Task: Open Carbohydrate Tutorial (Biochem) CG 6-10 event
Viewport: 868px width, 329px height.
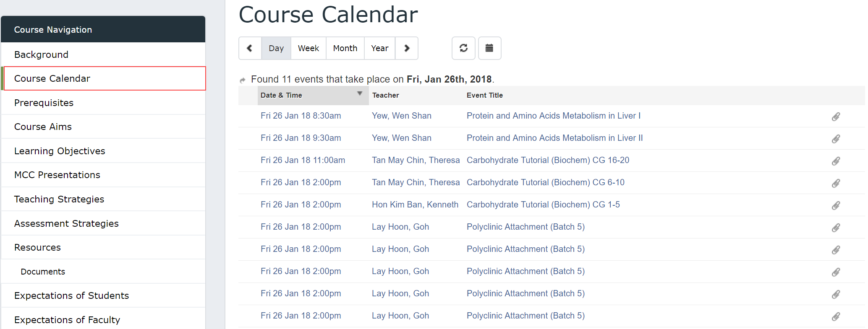Action: pos(546,182)
